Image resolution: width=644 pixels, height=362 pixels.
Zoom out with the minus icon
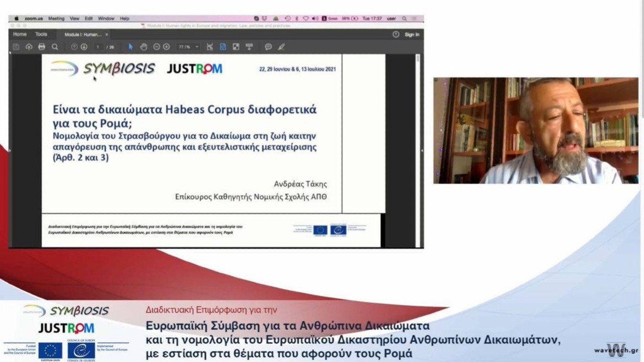click(157, 47)
